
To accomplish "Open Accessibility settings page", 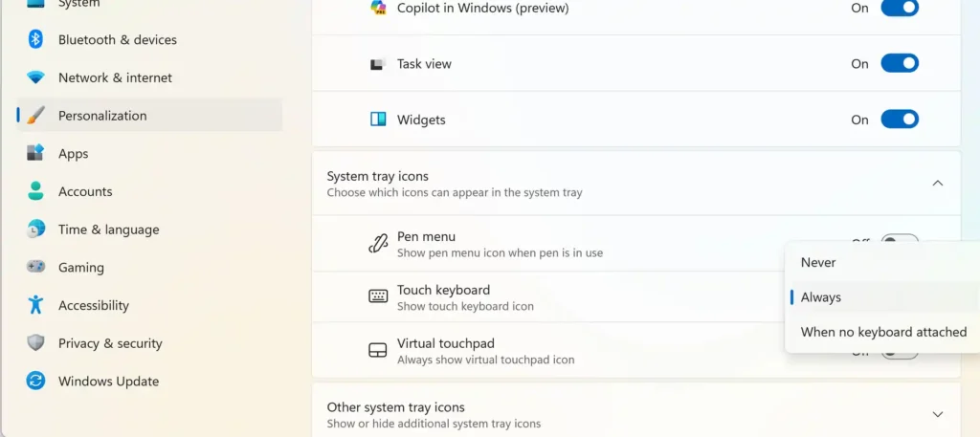I will (149, 305).
